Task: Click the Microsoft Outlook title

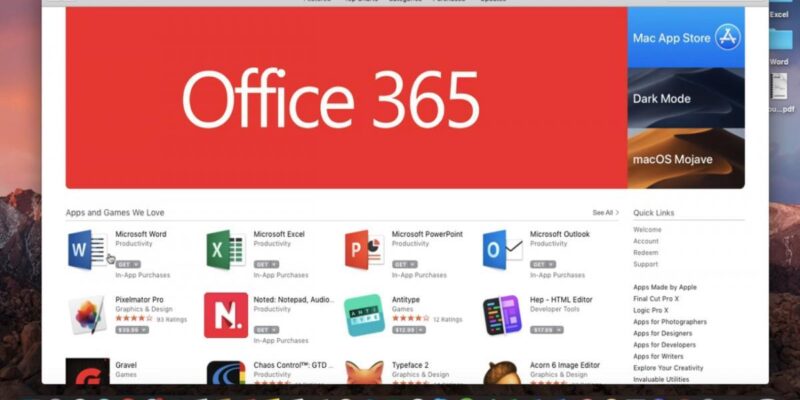Action: 560,234
